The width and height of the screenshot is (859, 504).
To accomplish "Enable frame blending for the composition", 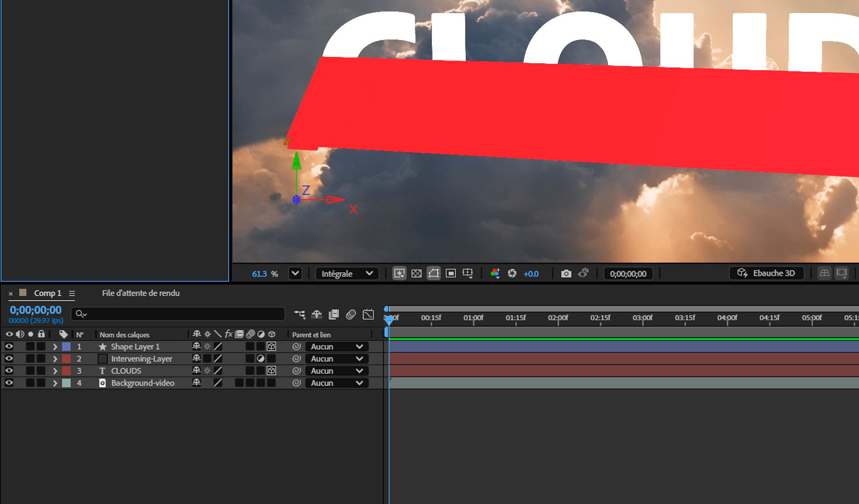I will pos(334,314).
